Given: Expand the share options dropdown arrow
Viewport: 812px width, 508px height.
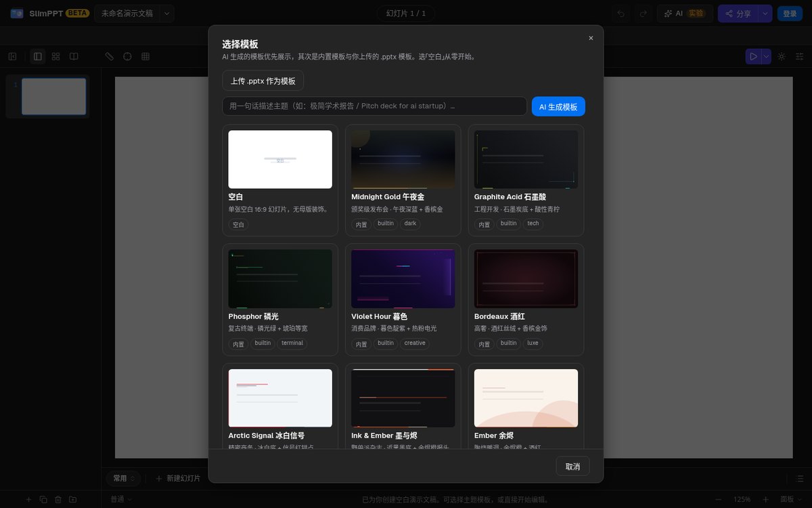Looking at the screenshot, I should pos(765,14).
